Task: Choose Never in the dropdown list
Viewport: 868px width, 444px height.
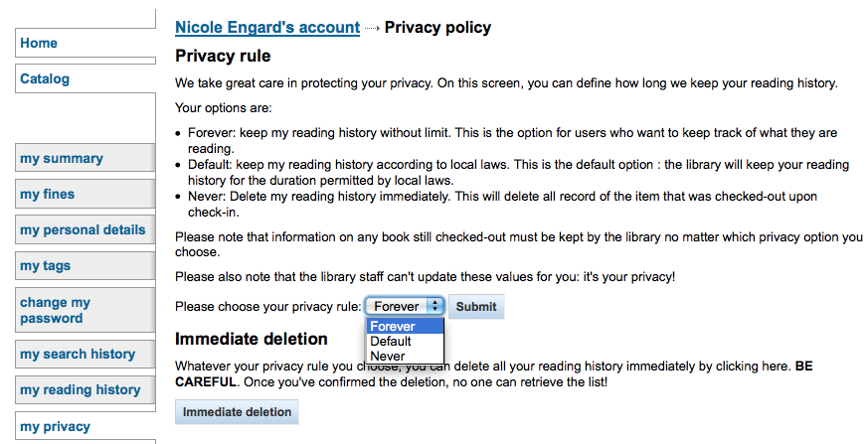Action: pyautogui.click(x=406, y=356)
